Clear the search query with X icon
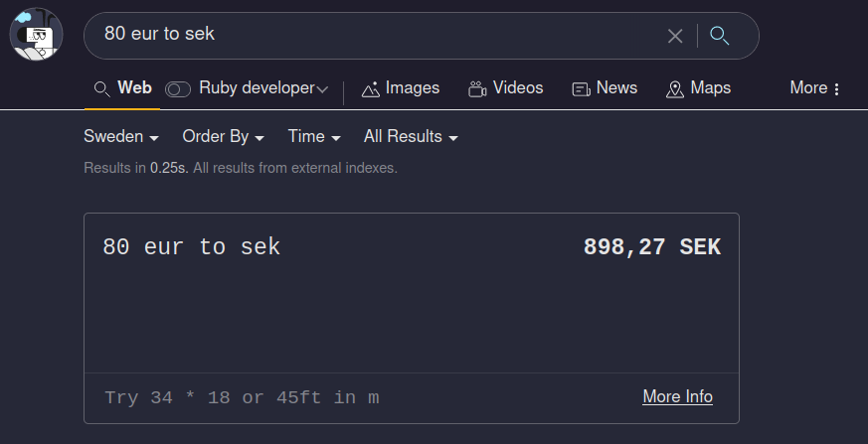 coord(675,36)
